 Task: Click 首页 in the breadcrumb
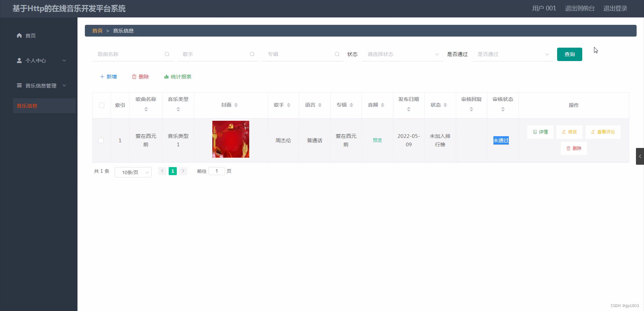[97, 31]
